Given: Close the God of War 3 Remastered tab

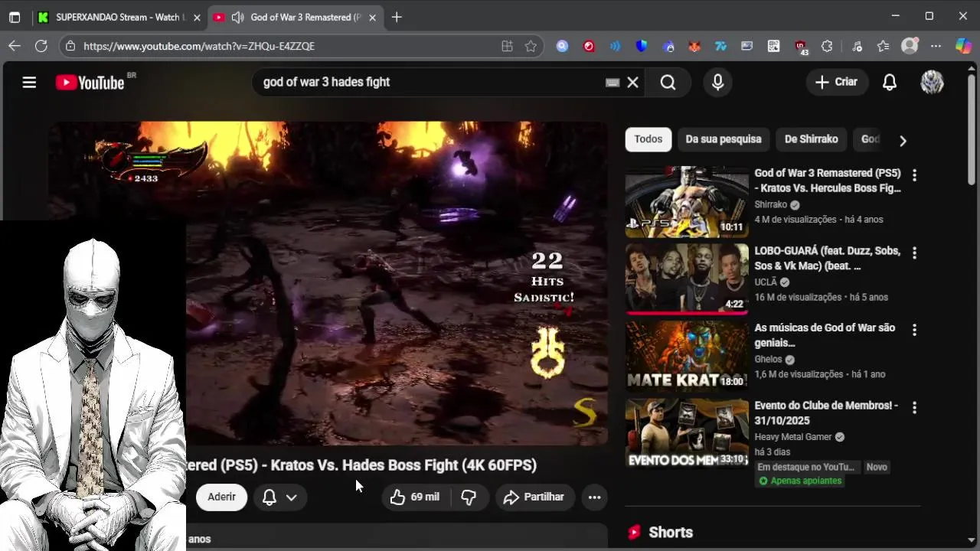Looking at the screenshot, I should click(x=373, y=17).
